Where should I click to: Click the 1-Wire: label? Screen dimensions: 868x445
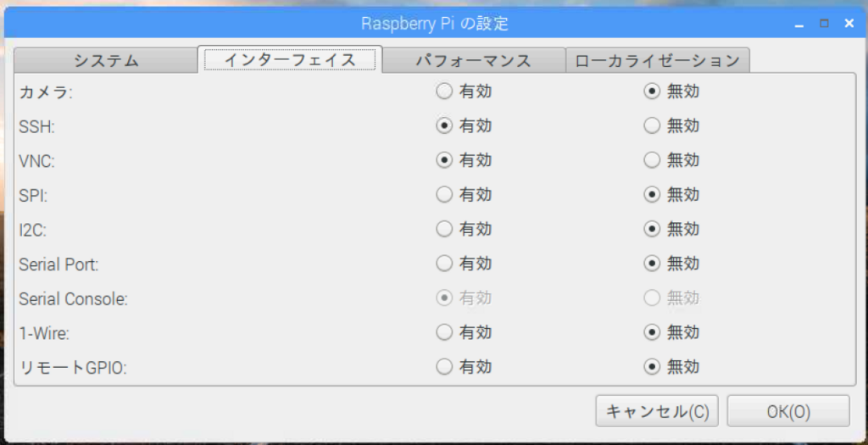pos(44,333)
